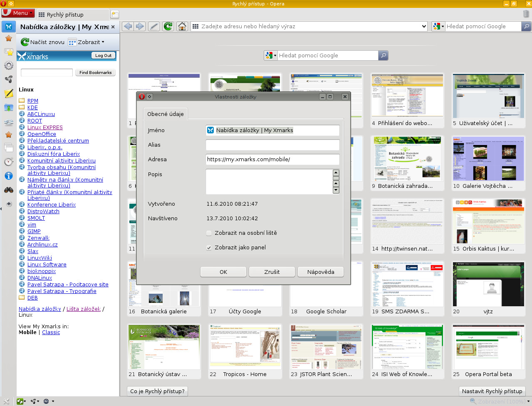Open the Xmarks panel in the sidebar
This screenshot has height=406, width=532.
[x=8, y=27]
